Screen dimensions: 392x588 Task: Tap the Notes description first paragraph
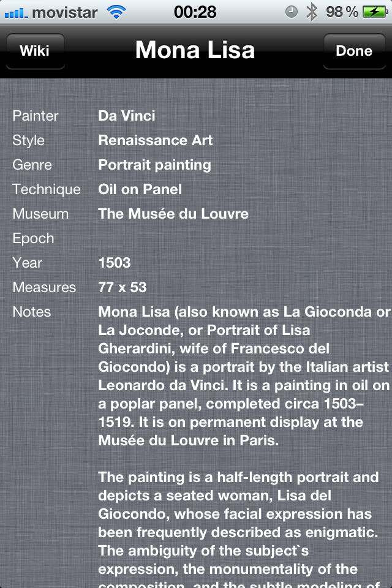coord(244,376)
